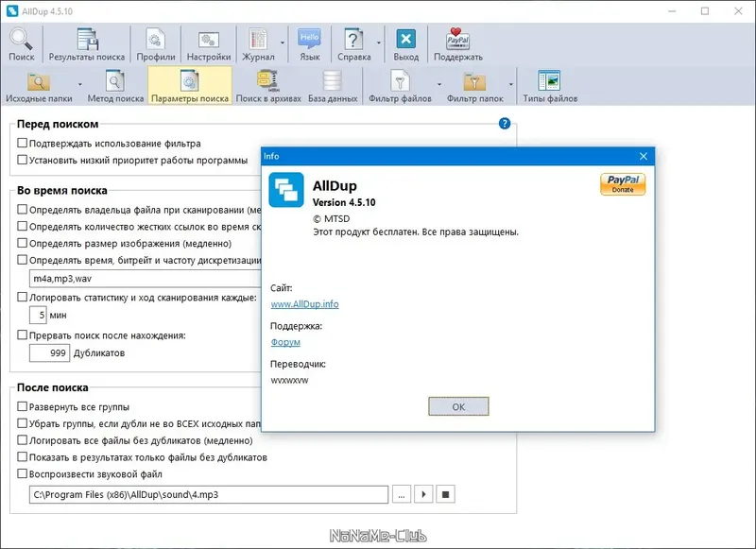Open Результаты поиска toolbar icon
Image resolution: width=756 pixels, height=549 pixels.
coord(87,44)
